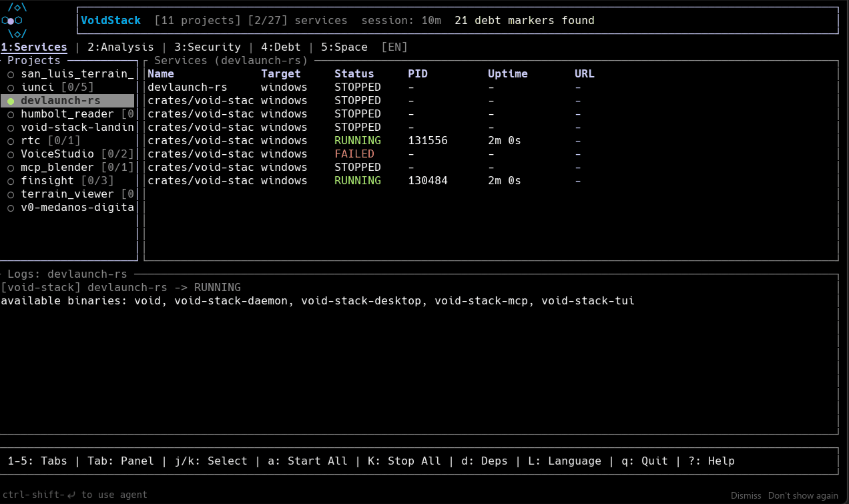Image resolution: width=849 pixels, height=504 pixels.
Task: Select the devlaunch-rs project in the list
Action: 67,101
